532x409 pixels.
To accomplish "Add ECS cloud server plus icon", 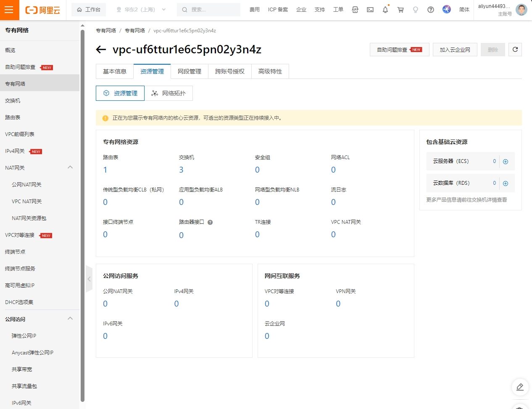I will click(506, 162).
